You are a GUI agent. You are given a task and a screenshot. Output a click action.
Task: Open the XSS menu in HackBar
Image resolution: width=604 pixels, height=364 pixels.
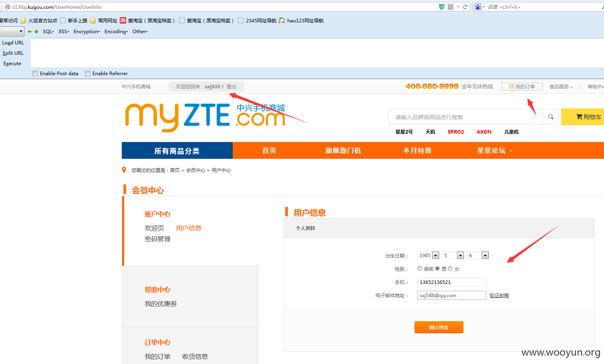pyautogui.click(x=64, y=32)
